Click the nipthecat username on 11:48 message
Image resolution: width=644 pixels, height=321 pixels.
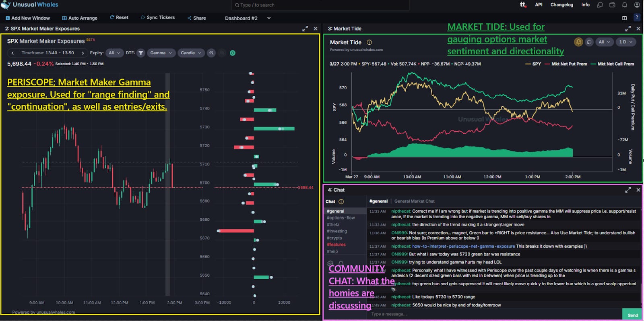[x=401, y=297]
